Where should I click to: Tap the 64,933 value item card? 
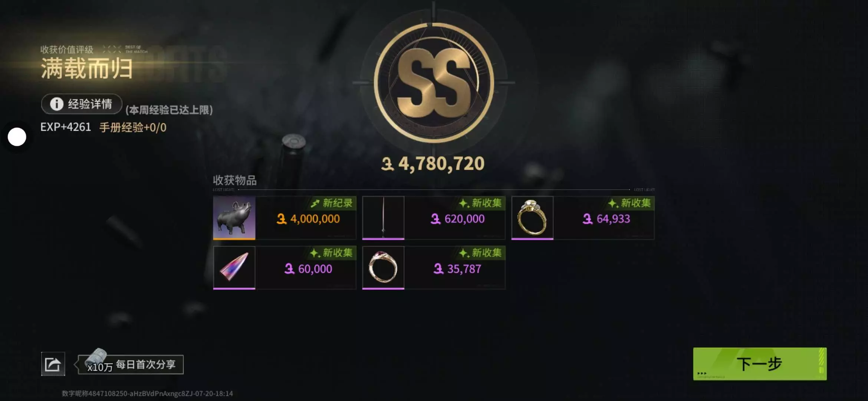point(583,218)
